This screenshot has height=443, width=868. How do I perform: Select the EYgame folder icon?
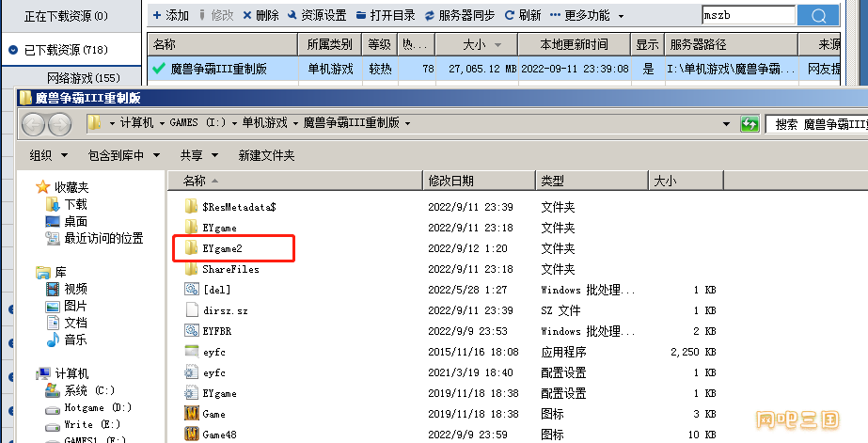click(x=192, y=228)
